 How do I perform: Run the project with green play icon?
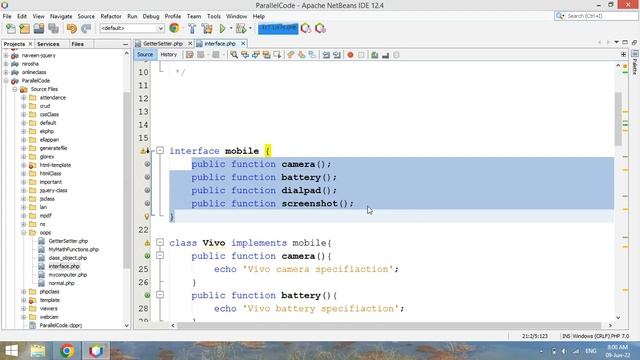pyautogui.click(x=222, y=29)
